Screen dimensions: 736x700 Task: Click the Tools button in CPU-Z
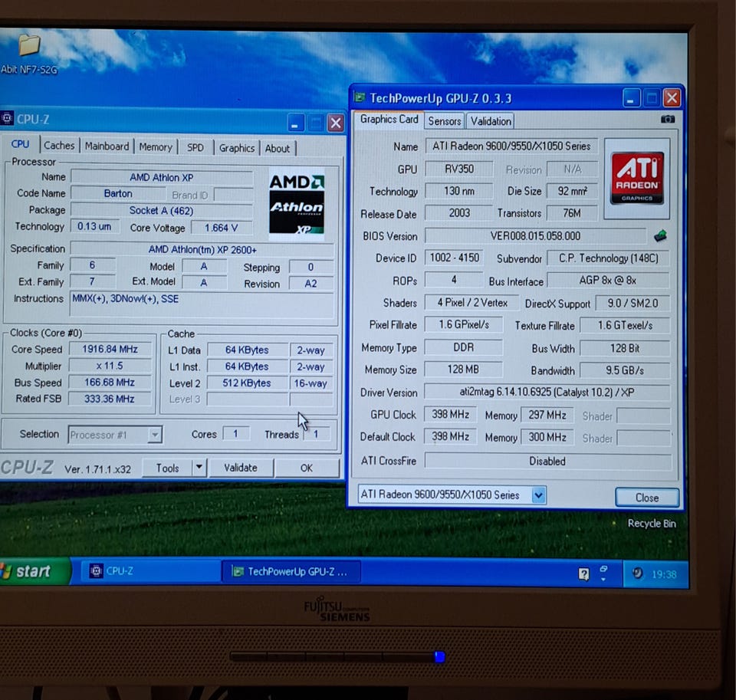click(168, 468)
